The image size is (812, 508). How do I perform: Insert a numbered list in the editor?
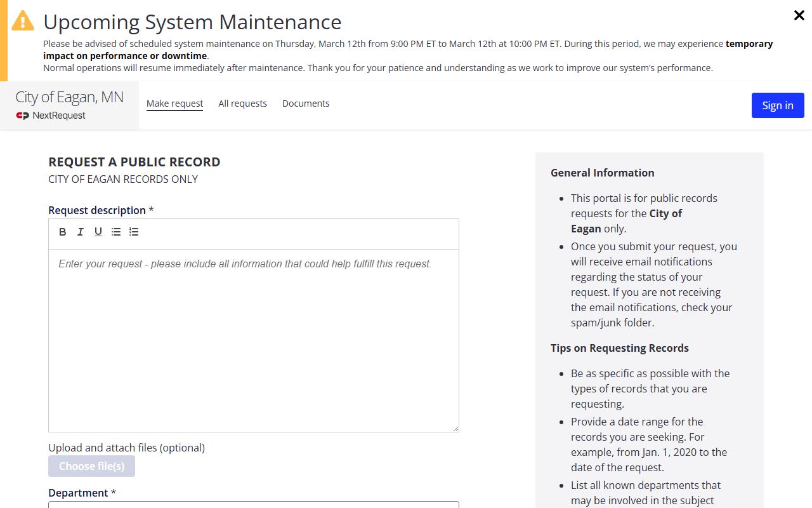click(x=134, y=232)
